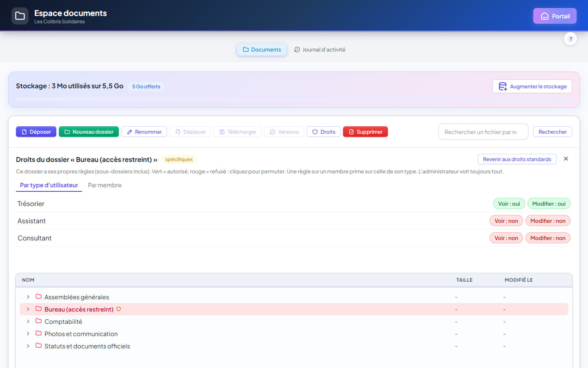Toggle Modifier permission for Consultant
This screenshot has width=588, height=368.
[x=548, y=238]
